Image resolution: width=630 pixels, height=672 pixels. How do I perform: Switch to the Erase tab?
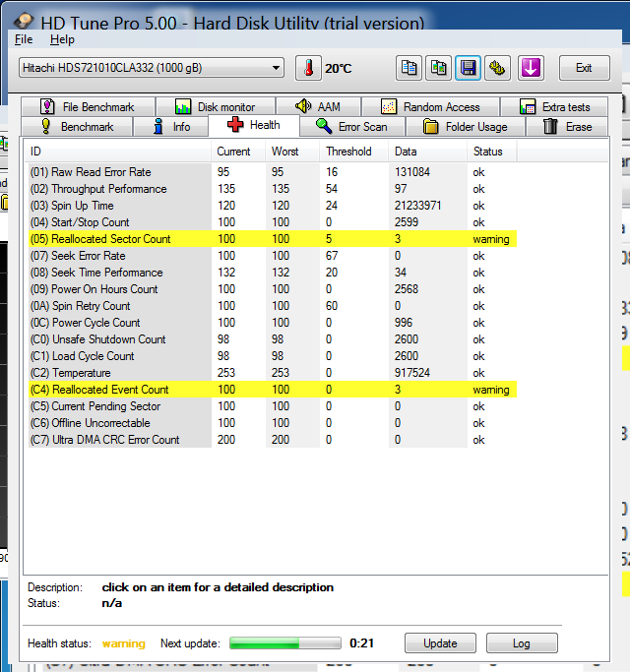[567, 127]
